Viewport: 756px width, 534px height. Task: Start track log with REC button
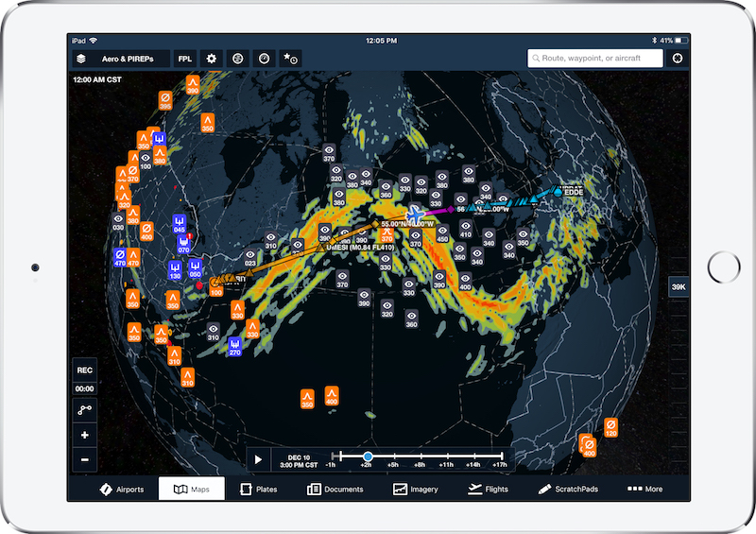85,370
